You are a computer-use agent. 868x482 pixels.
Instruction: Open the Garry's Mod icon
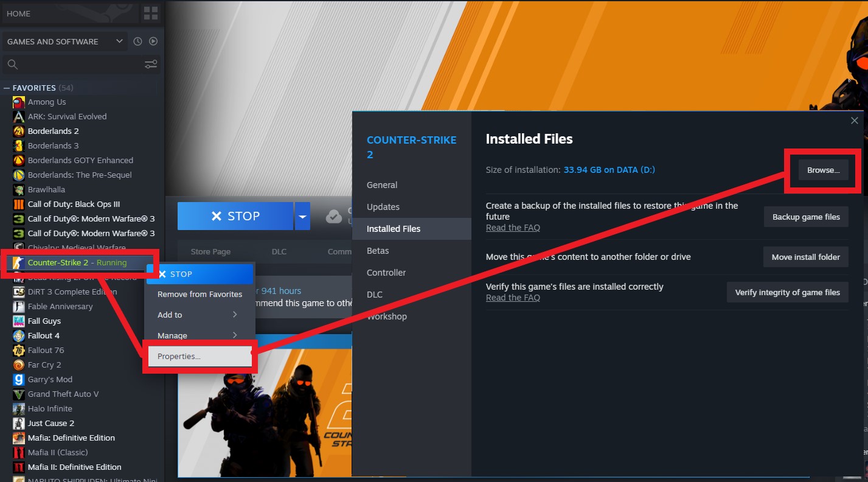18,380
